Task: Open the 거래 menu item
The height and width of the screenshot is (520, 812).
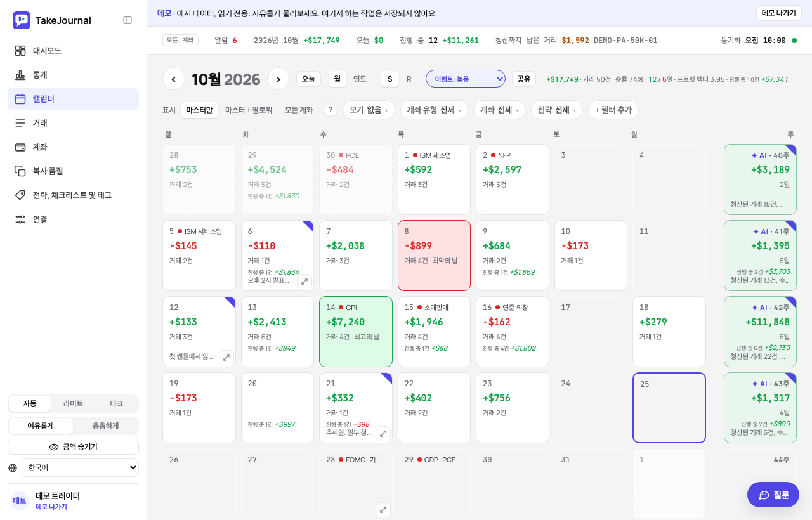Action: coord(73,123)
